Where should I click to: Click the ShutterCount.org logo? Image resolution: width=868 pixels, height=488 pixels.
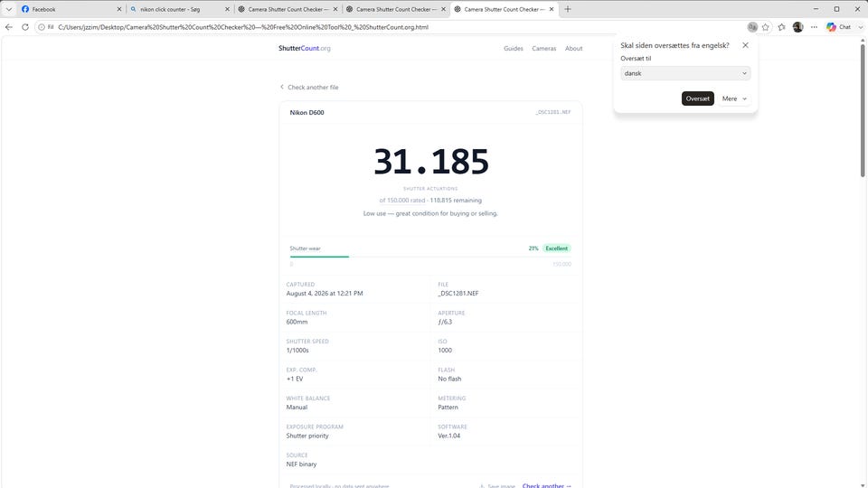click(x=305, y=48)
